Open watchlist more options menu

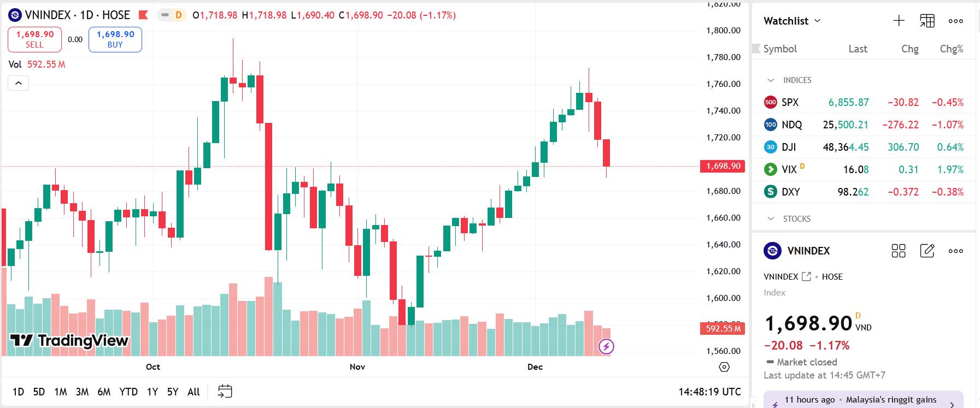[x=955, y=21]
